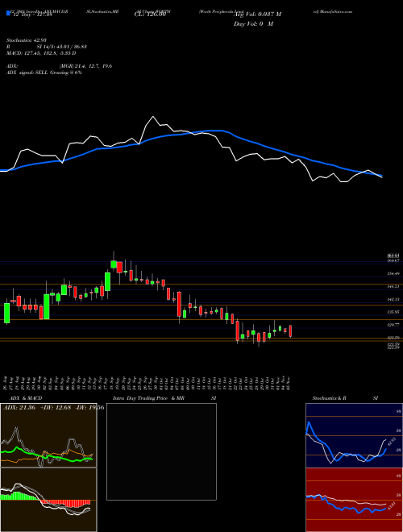Click the 'Day Vol: 0 M' label
The height and width of the screenshot is (532, 403).
coord(253,24)
